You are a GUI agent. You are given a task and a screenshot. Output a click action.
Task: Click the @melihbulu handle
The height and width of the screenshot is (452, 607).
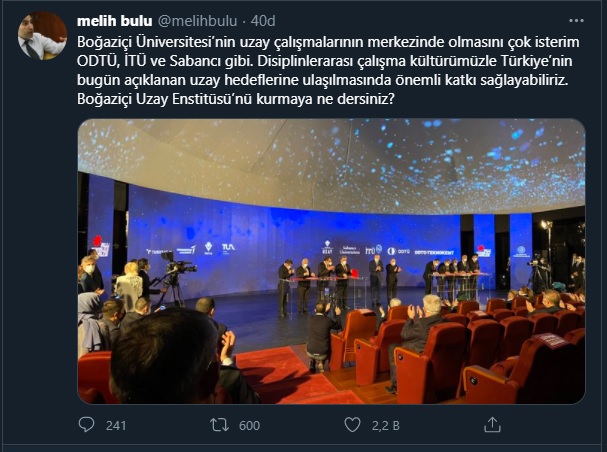pyautogui.click(x=197, y=21)
